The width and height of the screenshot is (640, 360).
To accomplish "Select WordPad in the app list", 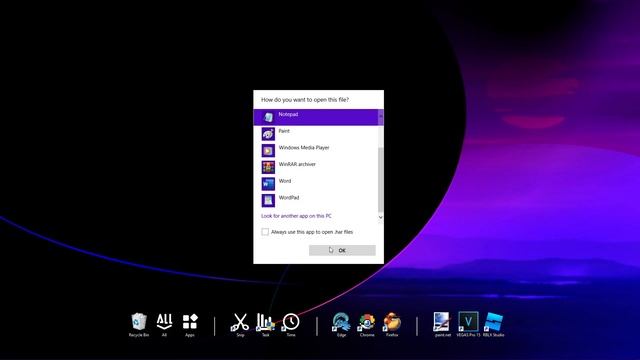I will (316, 200).
